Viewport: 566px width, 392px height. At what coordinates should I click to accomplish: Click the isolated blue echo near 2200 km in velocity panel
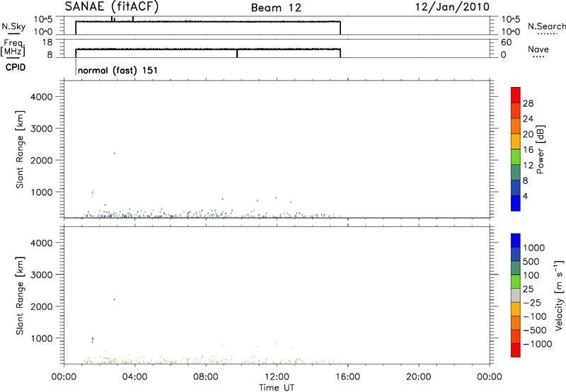coord(115,299)
